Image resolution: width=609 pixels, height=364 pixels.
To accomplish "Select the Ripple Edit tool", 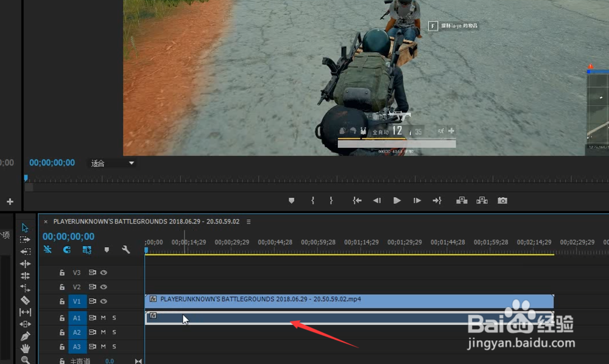I will (25, 264).
